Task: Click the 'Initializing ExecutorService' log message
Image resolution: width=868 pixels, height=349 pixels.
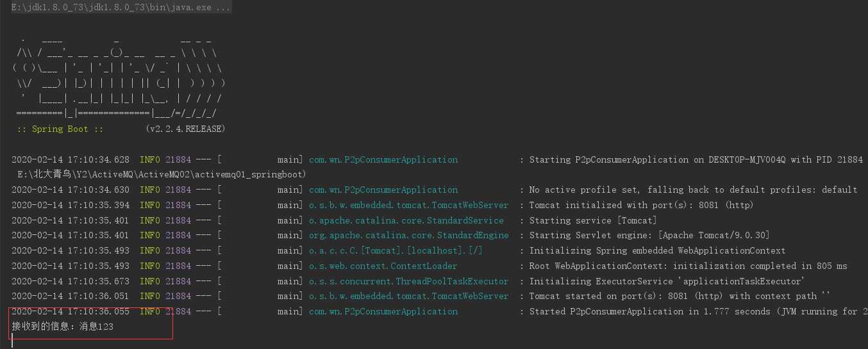Action: pyautogui.click(x=665, y=281)
